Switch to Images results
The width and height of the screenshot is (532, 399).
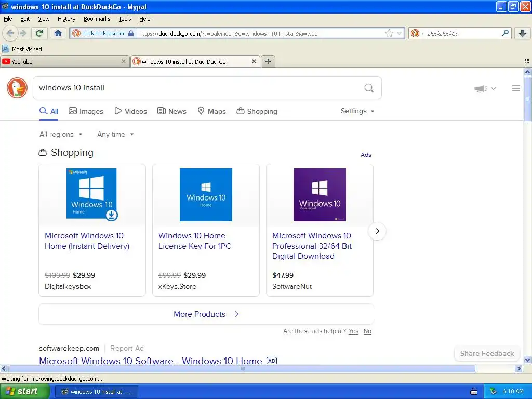(x=86, y=111)
